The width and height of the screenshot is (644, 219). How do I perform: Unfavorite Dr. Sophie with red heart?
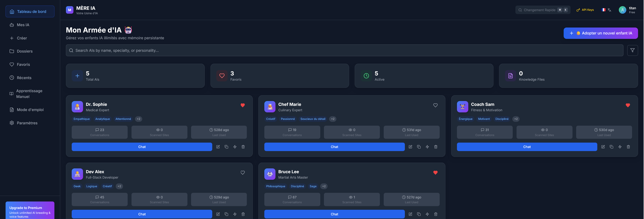243,105
